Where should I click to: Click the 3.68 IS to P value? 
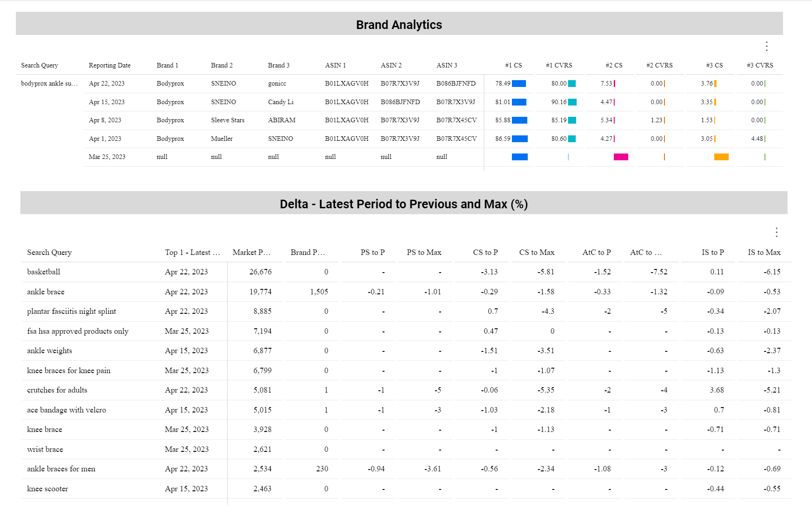click(717, 390)
